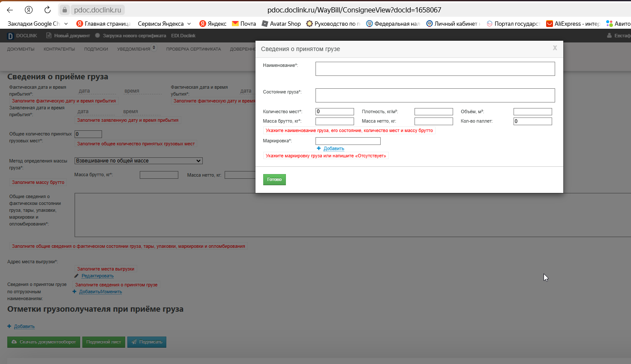631x364 pixels.
Task: Click the lock icon in the address bar
Action: (64, 10)
